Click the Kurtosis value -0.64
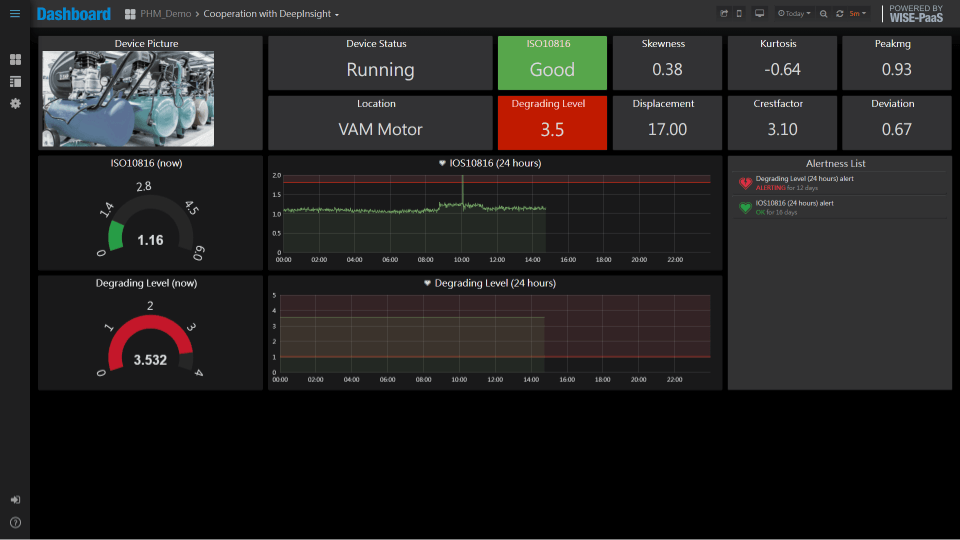The height and width of the screenshot is (540, 960). click(782, 69)
